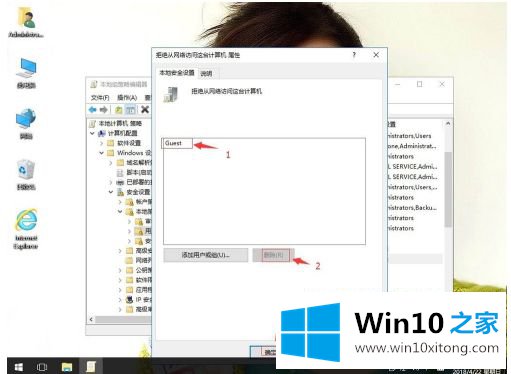Viewport: 511px width, 374px height.
Task: Click the forward arrow in the policy editor toolbar
Action: pyautogui.click(x=104, y=109)
